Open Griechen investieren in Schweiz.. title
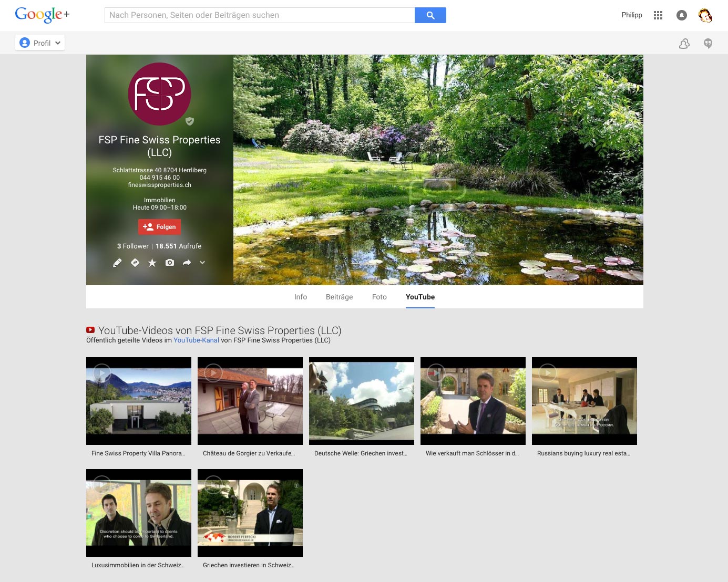The width and height of the screenshot is (728, 582). tap(249, 565)
